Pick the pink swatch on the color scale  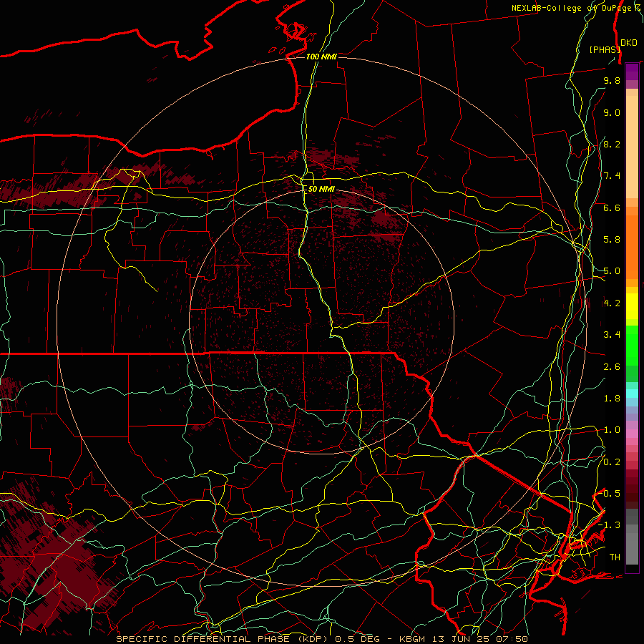[x=632, y=434]
